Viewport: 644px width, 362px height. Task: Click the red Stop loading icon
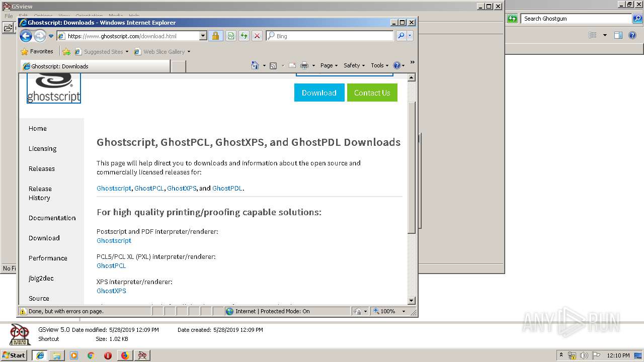pyautogui.click(x=257, y=36)
